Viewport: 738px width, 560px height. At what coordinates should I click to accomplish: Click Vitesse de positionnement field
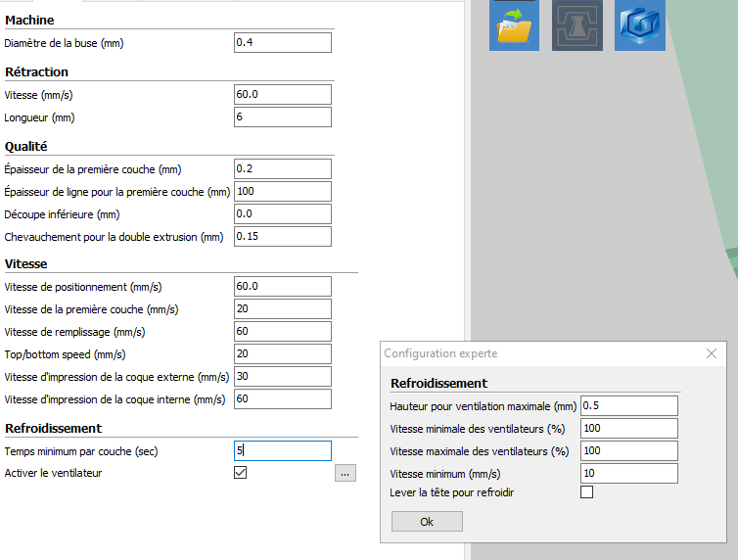(x=283, y=286)
